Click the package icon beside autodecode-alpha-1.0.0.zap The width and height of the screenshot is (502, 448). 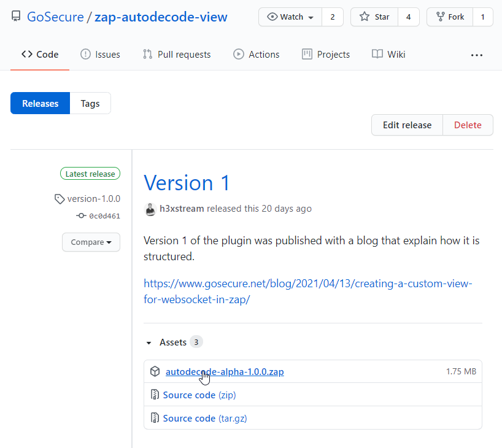(x=155, y=371)
